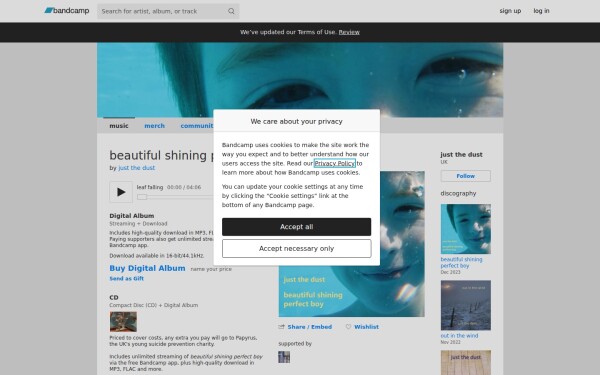Viewport: 600px width, 375px height.
Task: Click Send as Gift
Action: [x=127, y=279]
